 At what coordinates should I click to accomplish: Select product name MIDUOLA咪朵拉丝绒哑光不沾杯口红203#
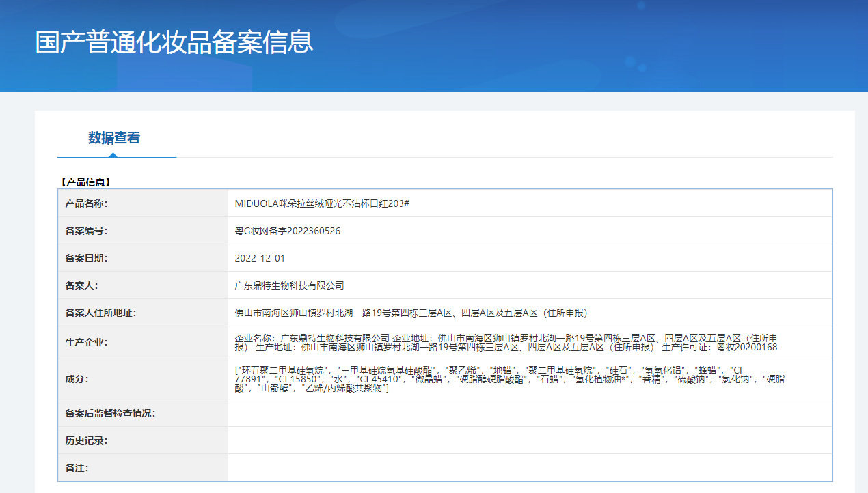(x=322, y=203)
